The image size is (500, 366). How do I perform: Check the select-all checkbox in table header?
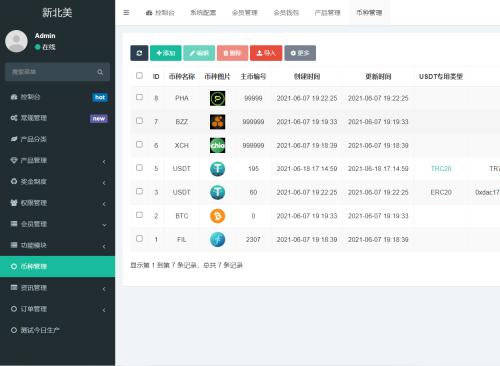click(139, 76)
